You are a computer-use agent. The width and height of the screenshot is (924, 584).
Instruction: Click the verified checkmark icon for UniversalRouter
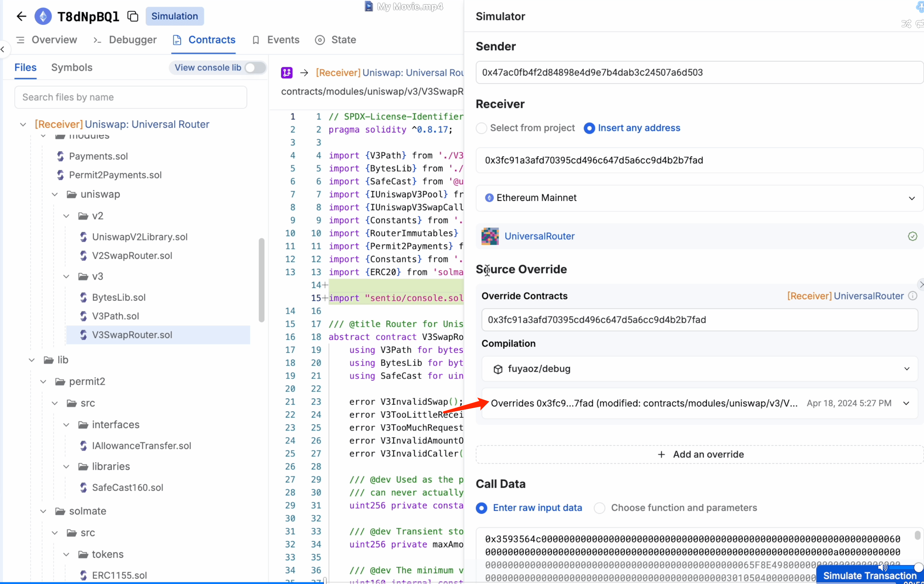(x=912, y=236)
